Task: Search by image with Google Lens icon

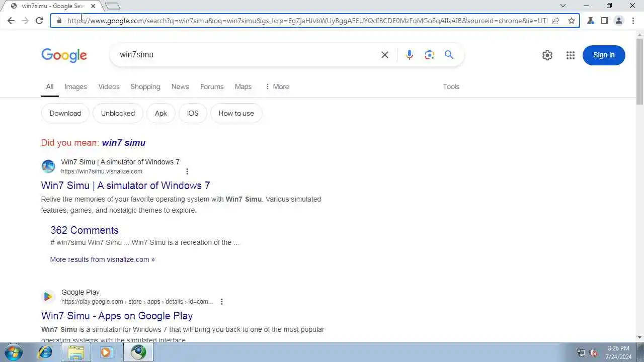Action: (x=429, y=55)
